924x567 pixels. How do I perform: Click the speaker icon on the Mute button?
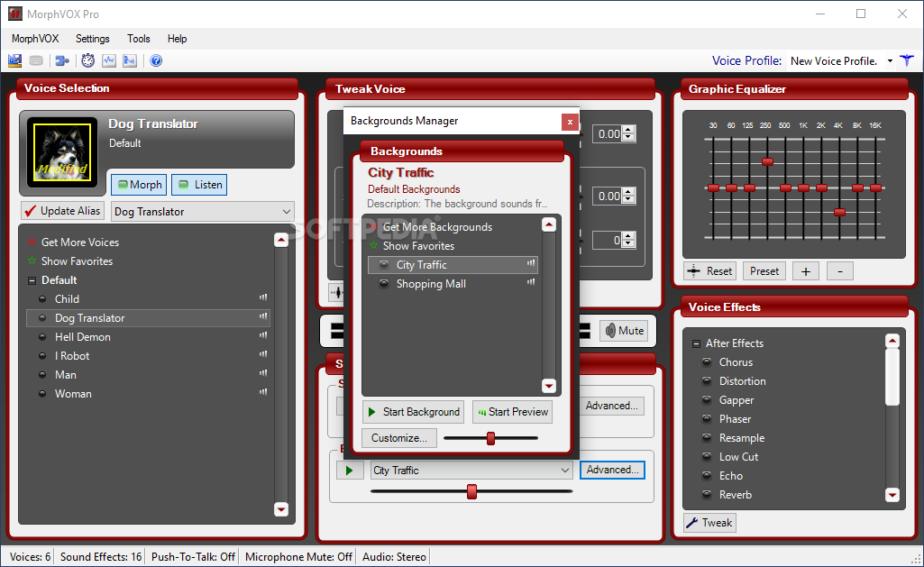click(x=610, y=331)
